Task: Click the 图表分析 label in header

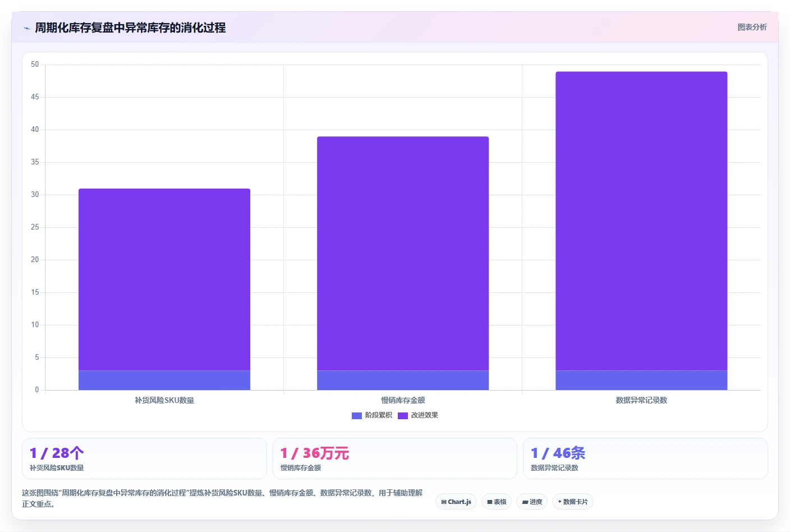Action: [x=752, y=27]
